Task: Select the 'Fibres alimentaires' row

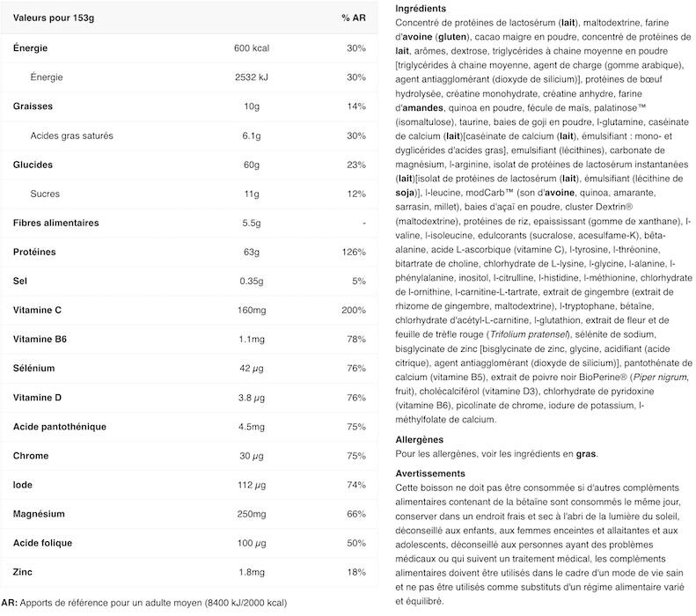Action: (x=189, y=224)
